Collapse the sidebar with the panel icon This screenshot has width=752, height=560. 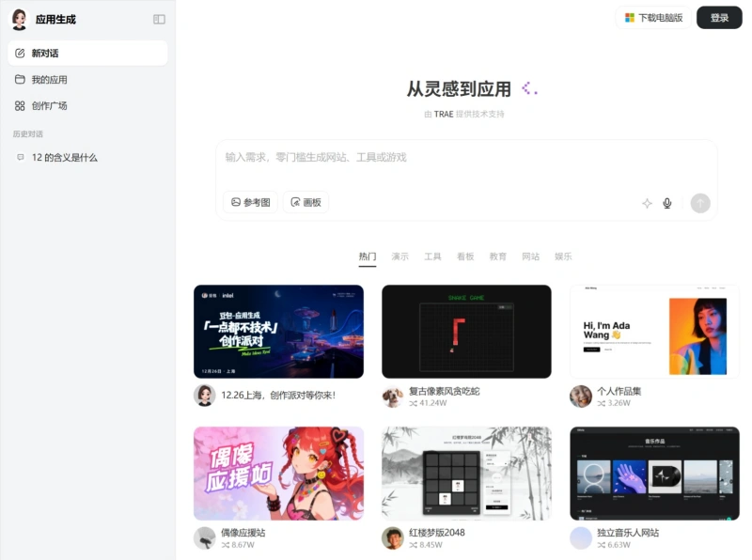pos(159,18)
